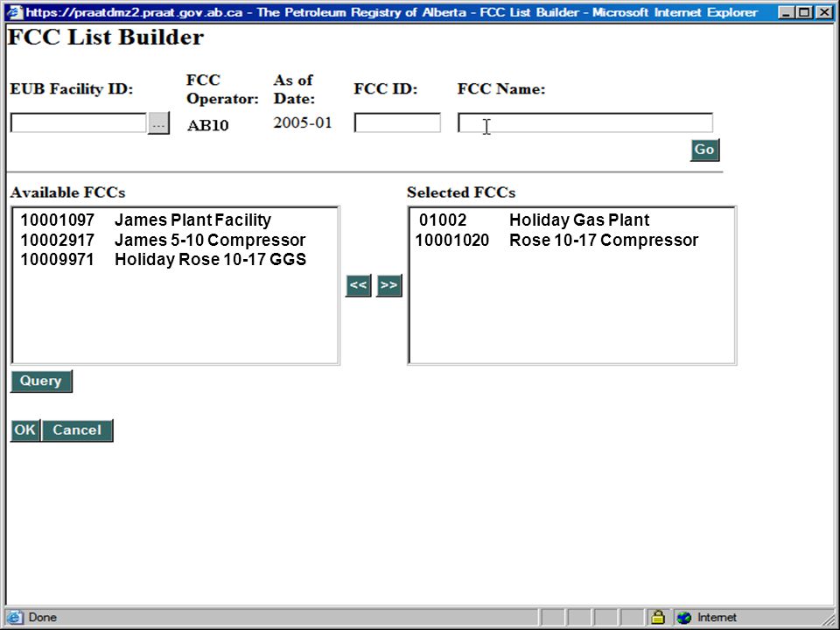Viewport: 840px width, 630px height.
Task: Click the move-left << button
Action: pos(359,285)
